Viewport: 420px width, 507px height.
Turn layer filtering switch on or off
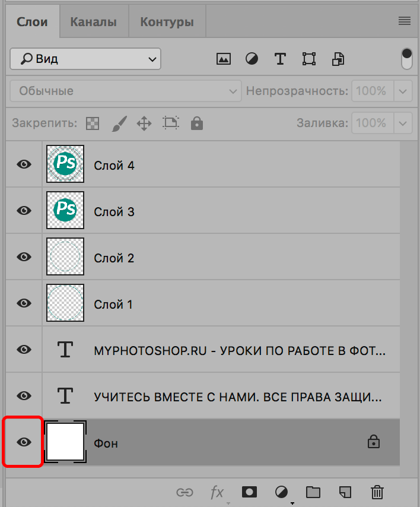(406, 58)
